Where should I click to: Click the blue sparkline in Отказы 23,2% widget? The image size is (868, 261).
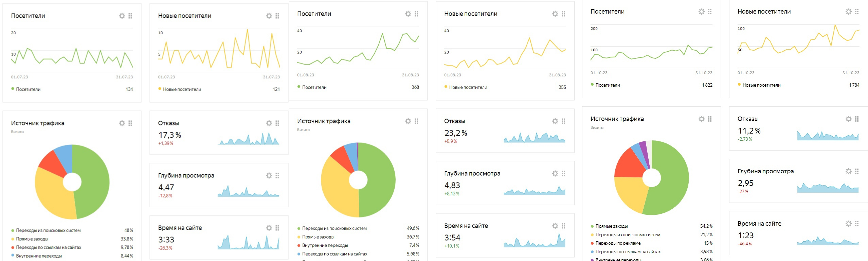pos(535,138)
